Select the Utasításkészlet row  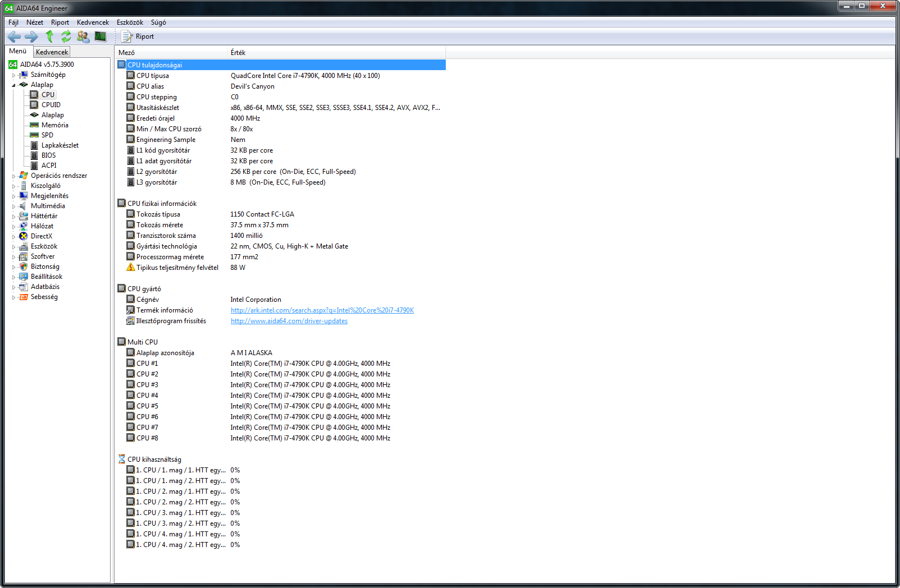tap(281, 108)
